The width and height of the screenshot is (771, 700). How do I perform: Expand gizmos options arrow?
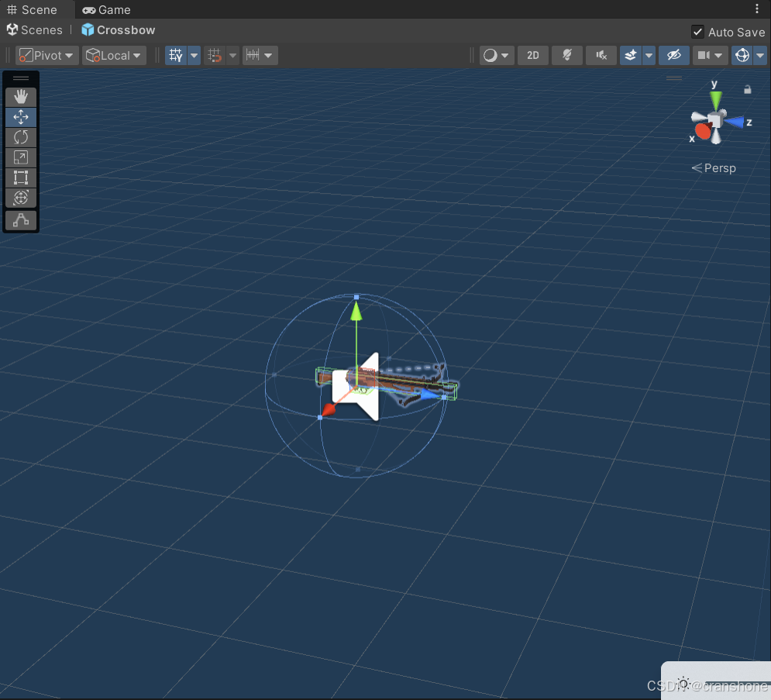point(760,56)
